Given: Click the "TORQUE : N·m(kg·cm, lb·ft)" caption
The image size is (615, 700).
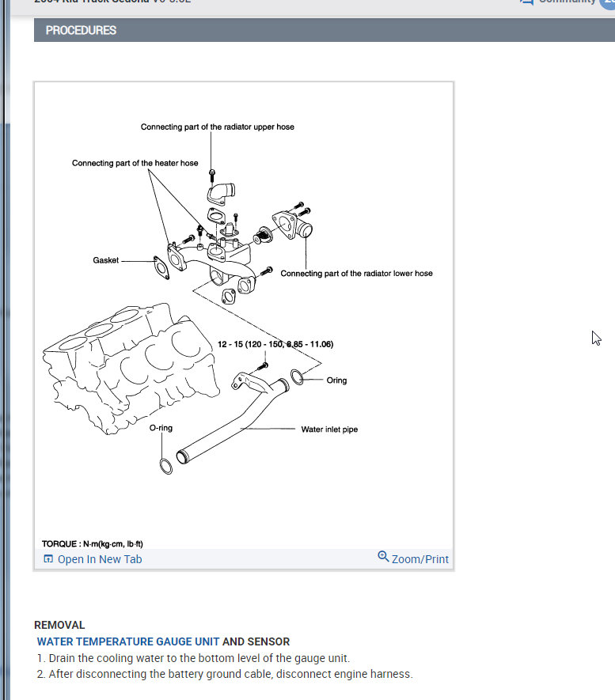Looking at the screenshot, I should tap(93, 543).
